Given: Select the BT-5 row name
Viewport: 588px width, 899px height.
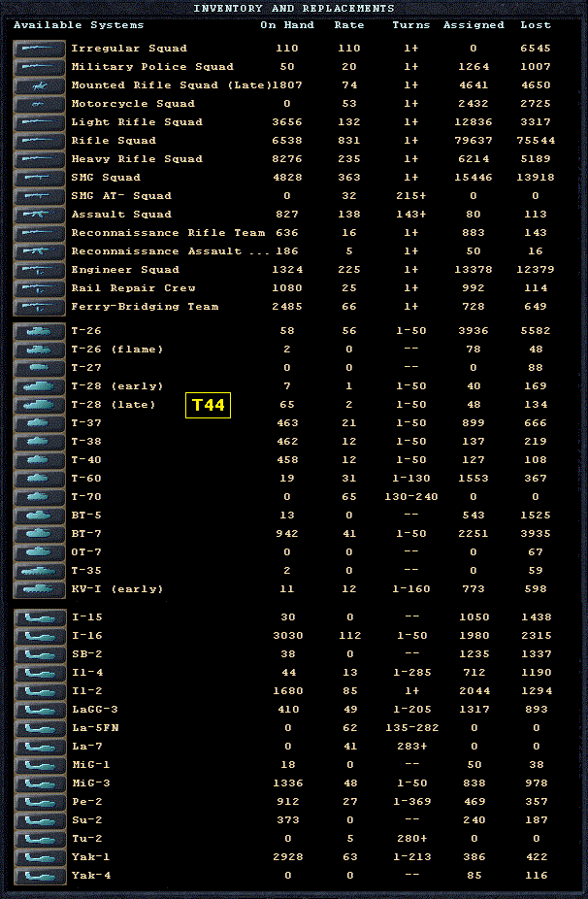Looking at the screenshot, I should coord(86,516).
